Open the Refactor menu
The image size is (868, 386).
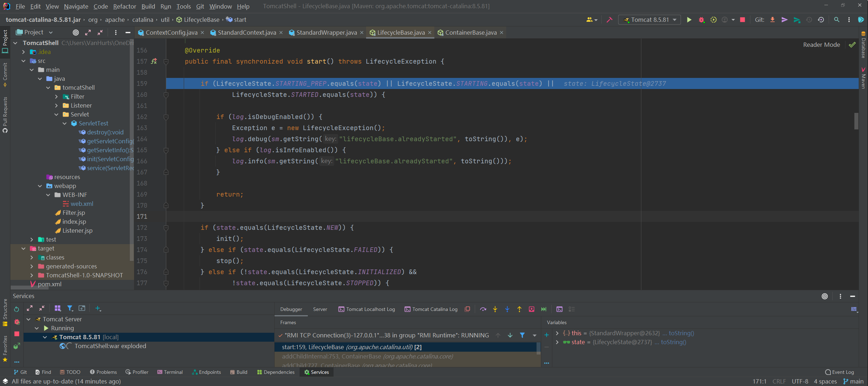point(124,6)
